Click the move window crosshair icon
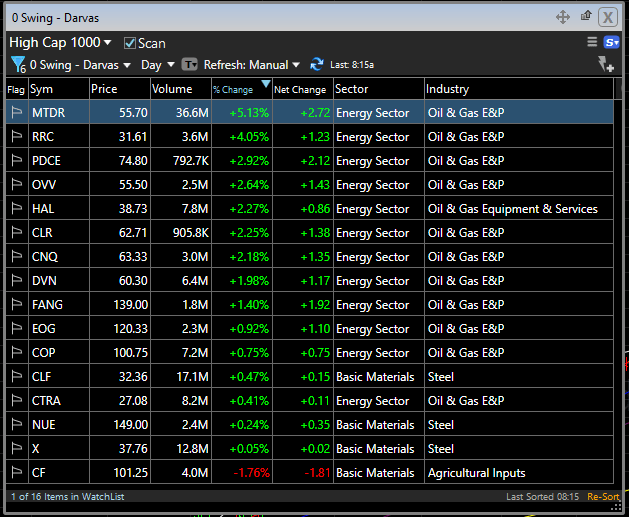The width and height of the screenshot is (629, 517). point(562,17)
